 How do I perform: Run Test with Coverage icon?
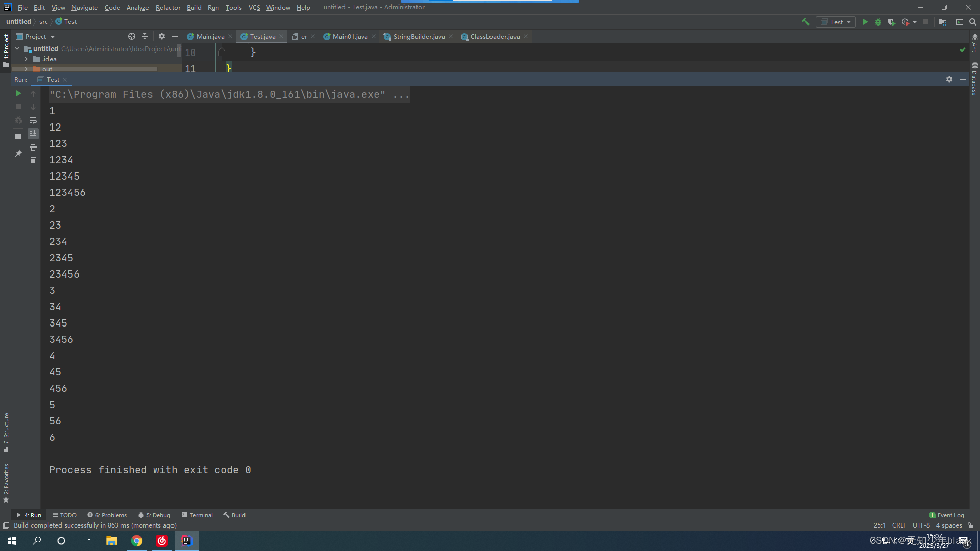click(891, 22)
